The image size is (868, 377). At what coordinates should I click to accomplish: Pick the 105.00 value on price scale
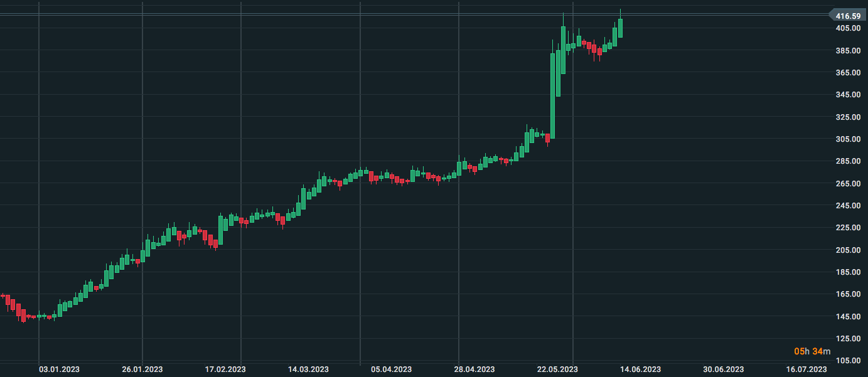pyautogui.click(x=848, y=361)
